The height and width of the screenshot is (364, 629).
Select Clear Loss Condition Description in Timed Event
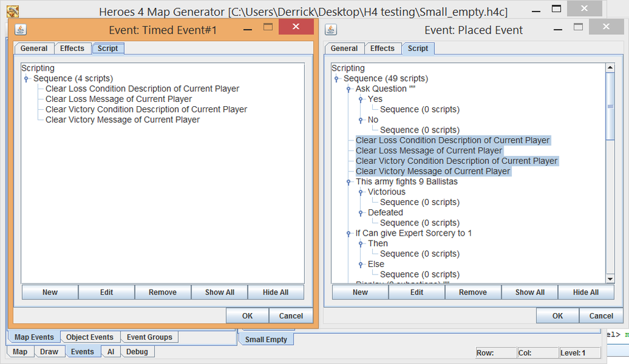coord(142,88)
